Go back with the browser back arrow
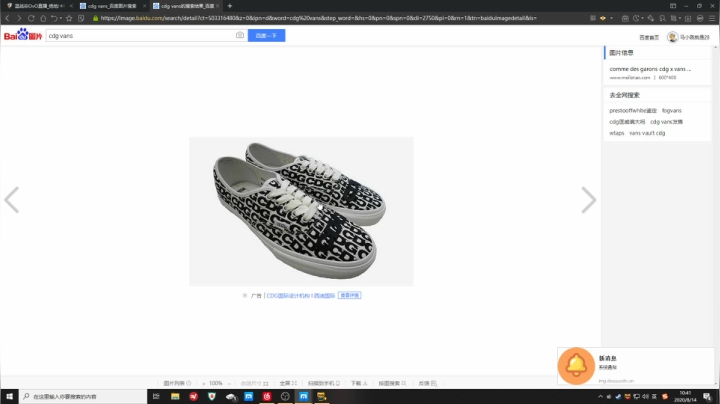The width and height of the screenshot is (720, 404). [x=7, y=18]
